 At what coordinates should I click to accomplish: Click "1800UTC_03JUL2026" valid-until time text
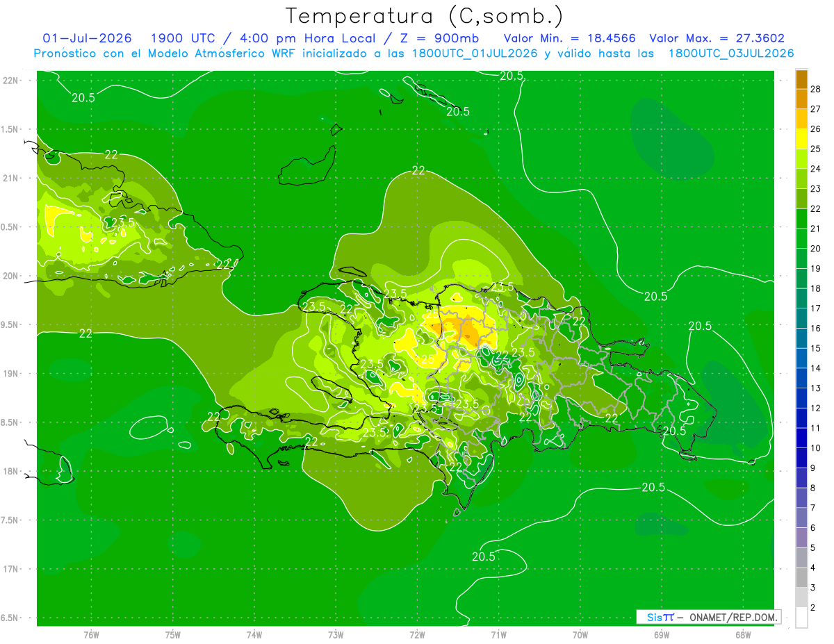coord(730,53)
